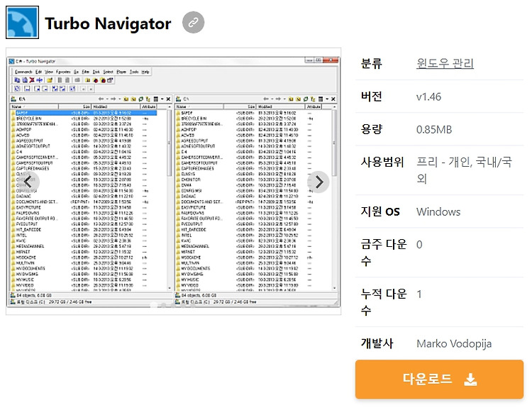Click the 금주 다운수 row label
Screen dimensions: 532x408
coord(384,253)
